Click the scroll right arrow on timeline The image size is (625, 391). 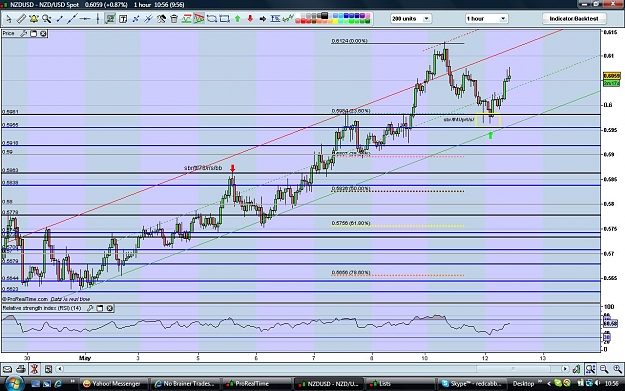point(565,369)
